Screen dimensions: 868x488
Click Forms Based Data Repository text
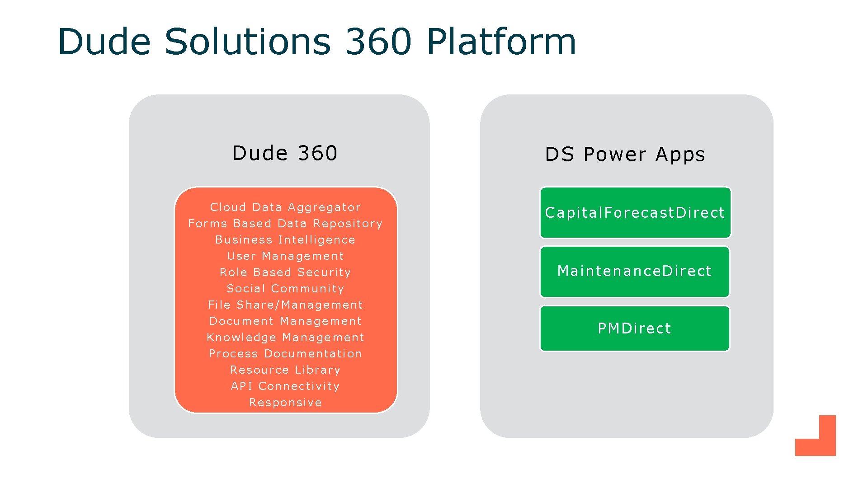pyautogui.click(x=285, y=224)
